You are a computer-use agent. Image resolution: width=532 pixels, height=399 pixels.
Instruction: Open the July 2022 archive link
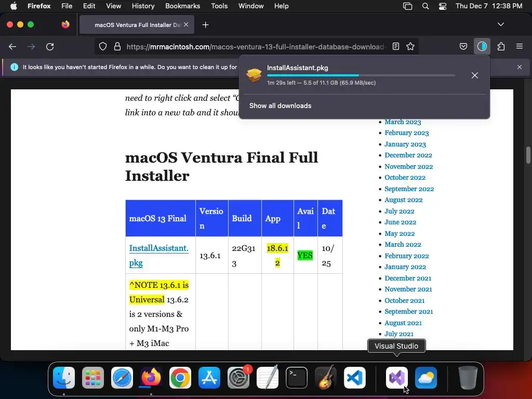pos(400,211)
